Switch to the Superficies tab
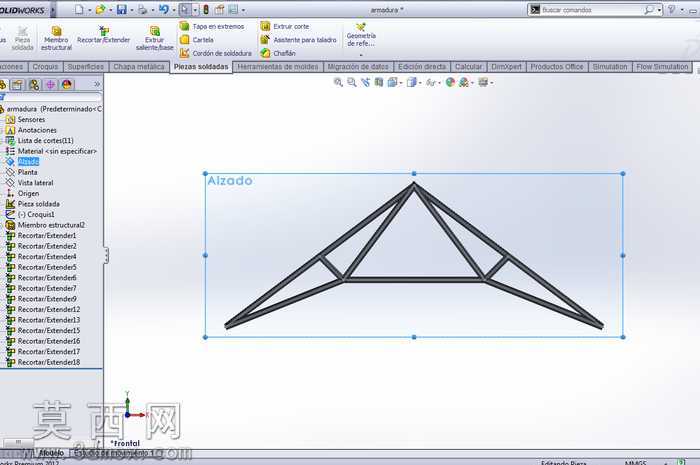Screen dimensions: 700x465 click(86, 66)
